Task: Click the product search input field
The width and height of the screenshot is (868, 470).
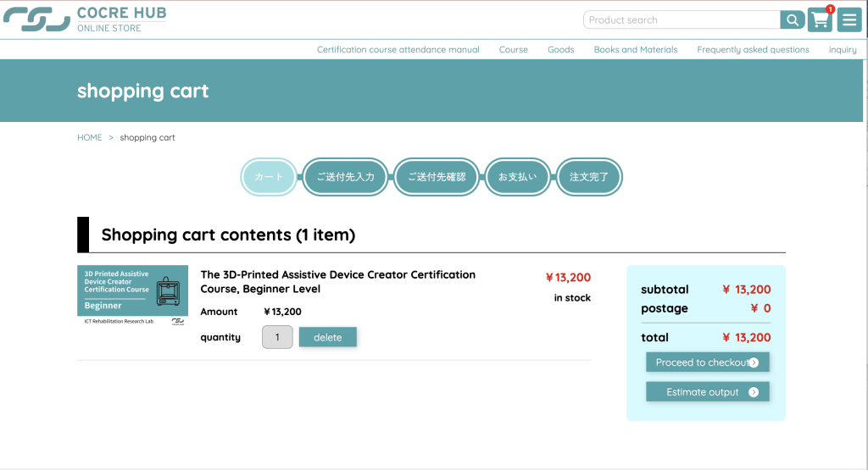Action: (x=681, y=20)
